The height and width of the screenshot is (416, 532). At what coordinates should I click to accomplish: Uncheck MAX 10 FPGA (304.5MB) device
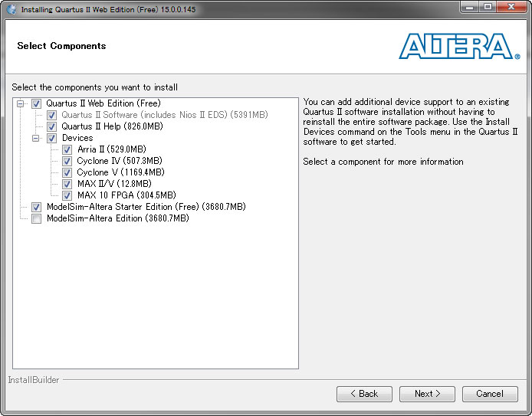[x=67, y=195]
